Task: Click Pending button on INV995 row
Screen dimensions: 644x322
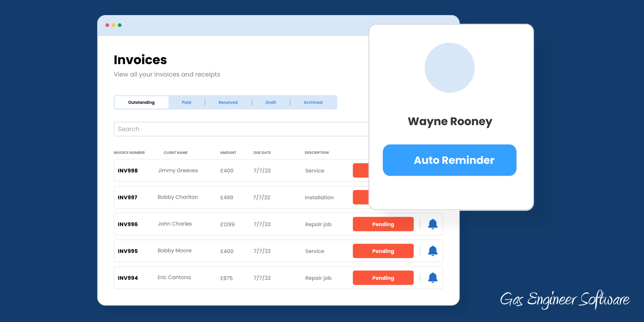Action: pos(383,251)
